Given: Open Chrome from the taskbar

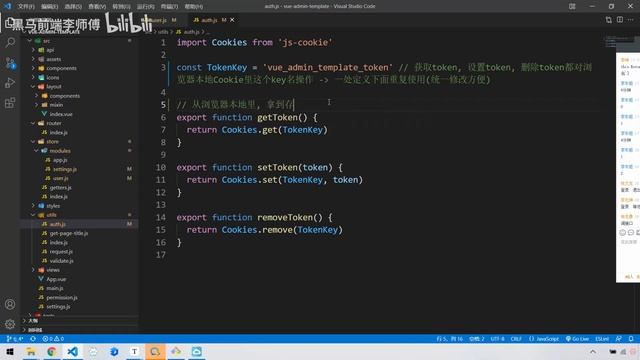Looking at the screenshot, I should point(51,351).
